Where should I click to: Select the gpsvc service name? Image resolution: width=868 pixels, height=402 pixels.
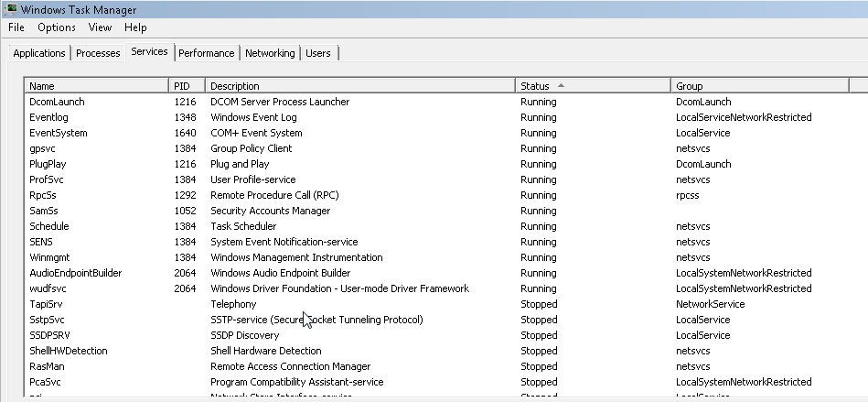point(42,148)
